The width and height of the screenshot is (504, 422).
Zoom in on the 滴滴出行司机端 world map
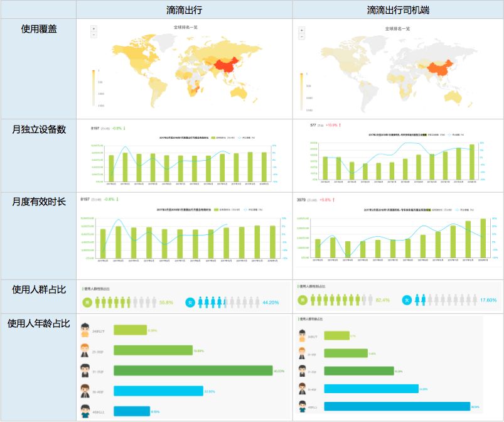tap(302, 31)
